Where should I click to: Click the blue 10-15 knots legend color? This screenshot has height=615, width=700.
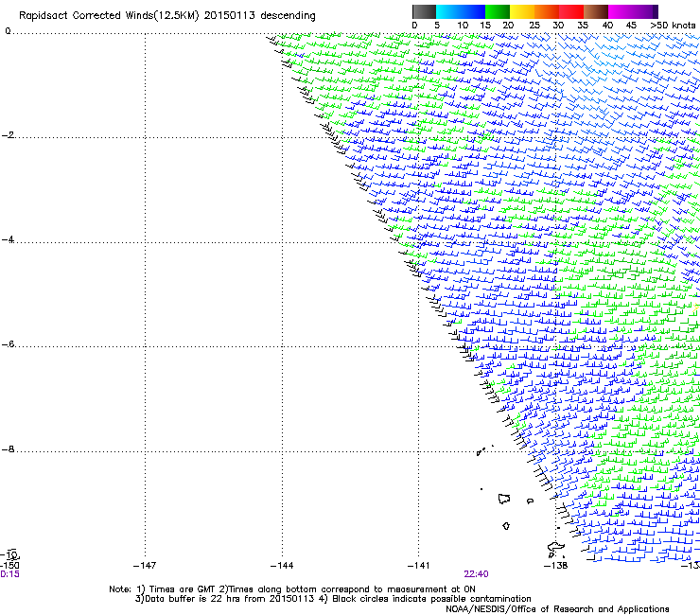(473, 11)
